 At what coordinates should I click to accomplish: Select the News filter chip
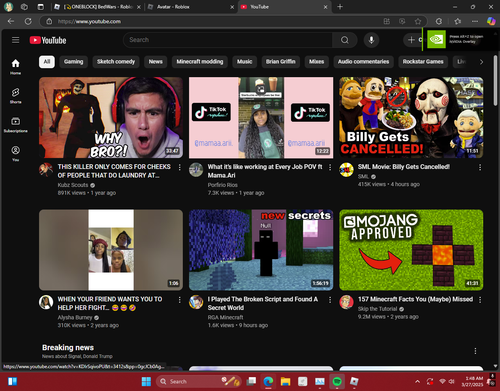coord(155,62)
